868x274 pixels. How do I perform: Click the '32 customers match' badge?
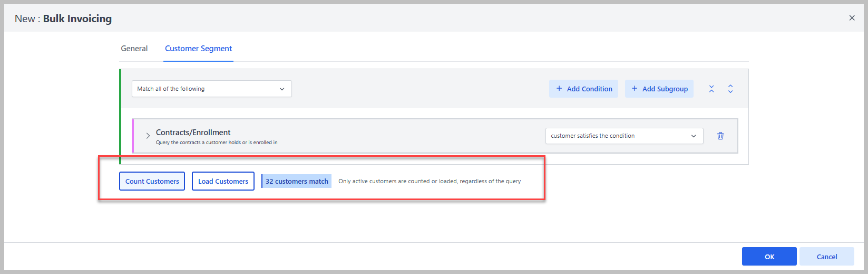(x=297, y=181)
